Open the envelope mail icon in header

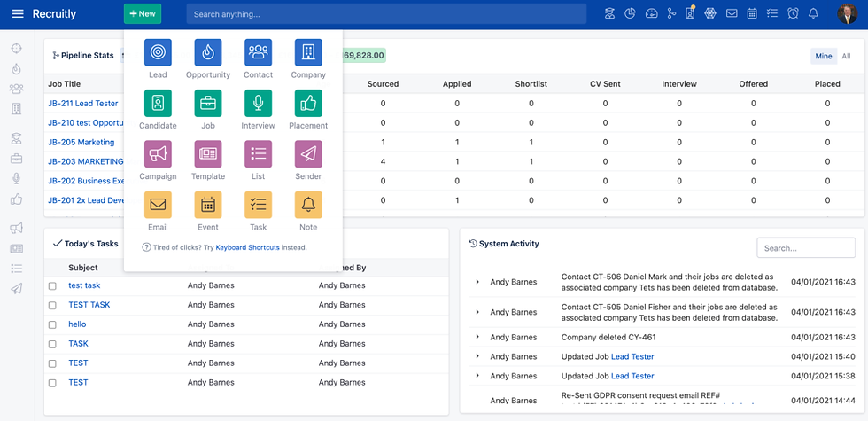pos(732,14)
